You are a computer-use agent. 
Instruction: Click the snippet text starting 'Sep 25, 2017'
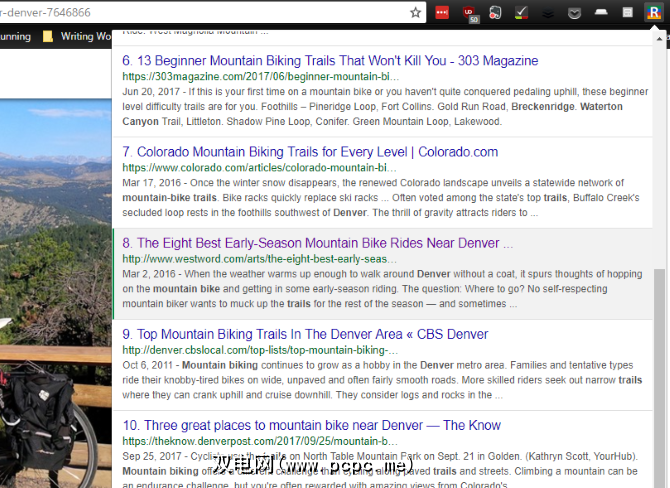tap(380, 470)
